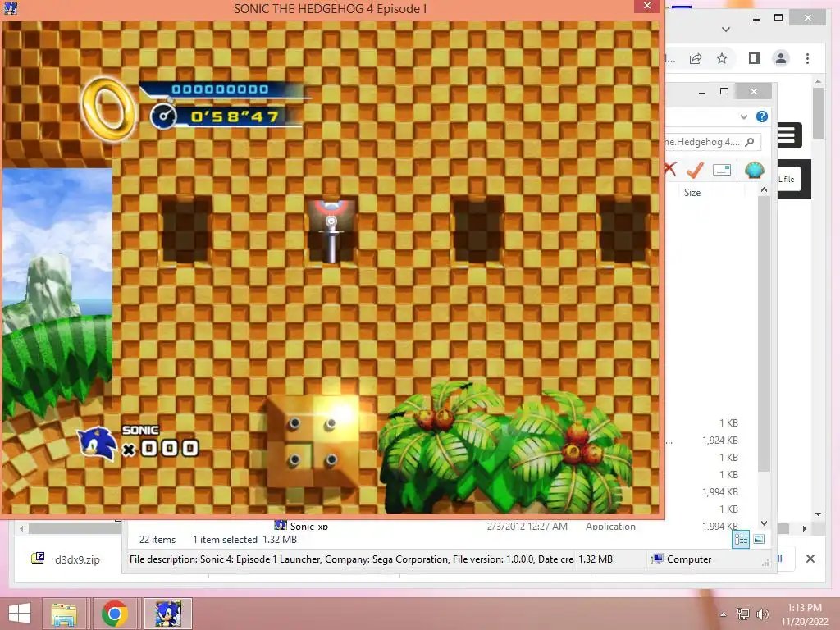840x630 pixels.
Task: Open Chrome three-dot menu
Action: pos(807,58)
